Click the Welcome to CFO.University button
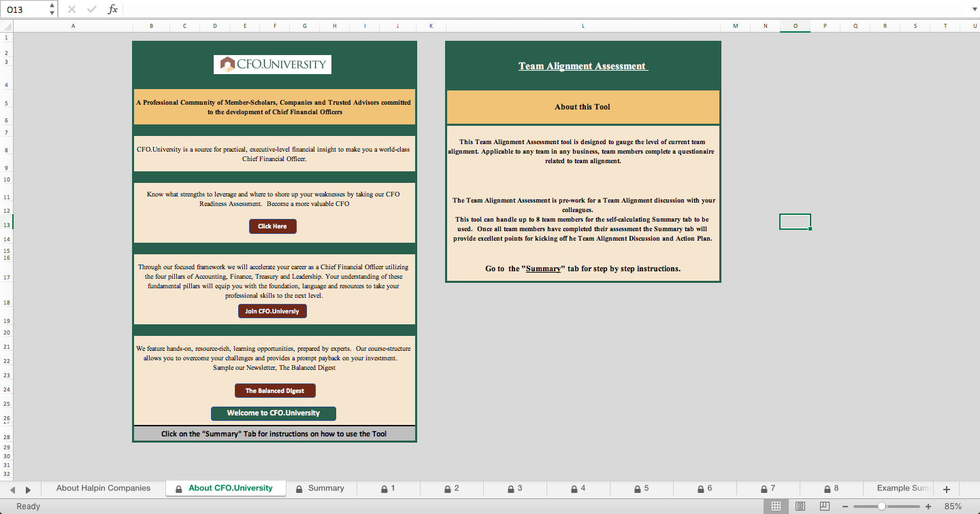980x514 pixels. 274,413
